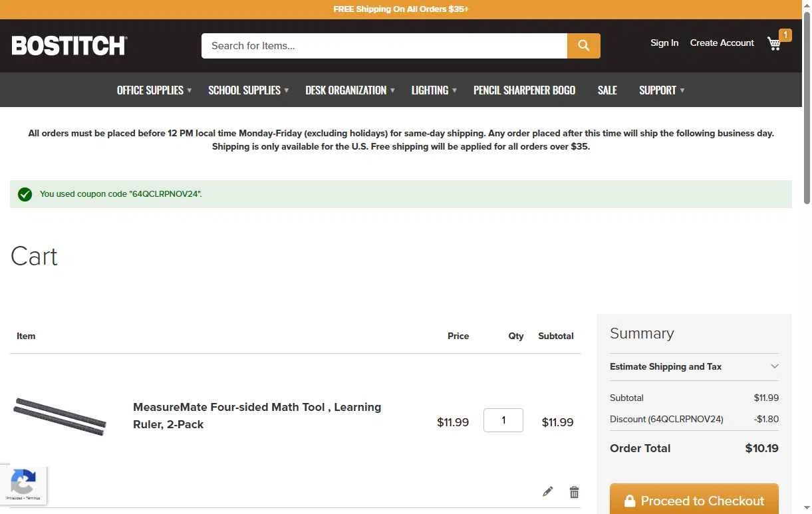
Task: Expand School Supplies menu
Action: 248,90
